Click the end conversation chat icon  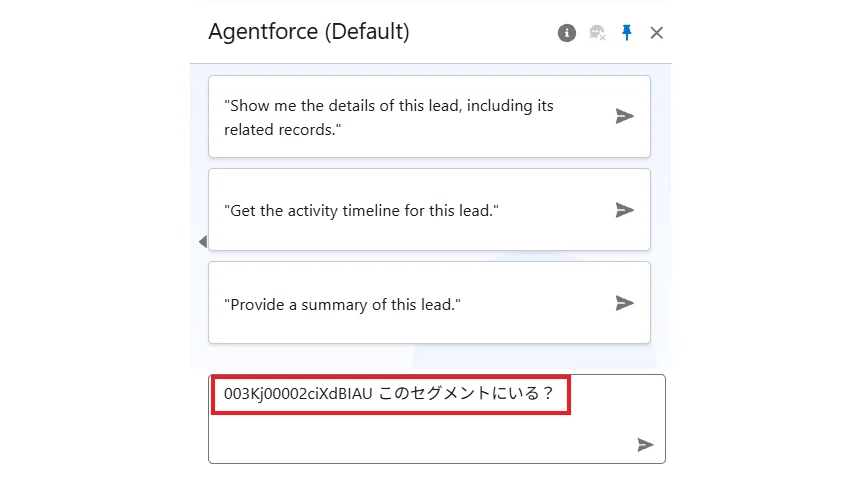pos(597,33)
